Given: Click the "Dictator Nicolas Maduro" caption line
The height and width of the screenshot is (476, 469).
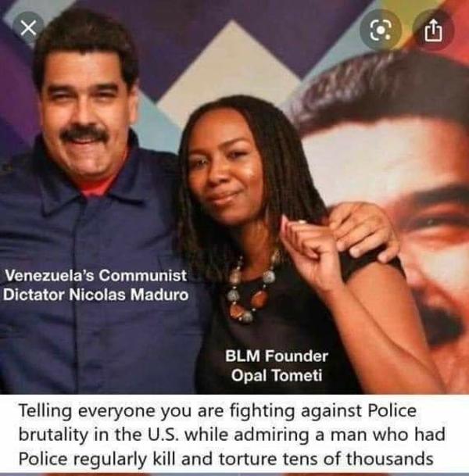Looking at the screenshot, I should [x=95, y=295].
